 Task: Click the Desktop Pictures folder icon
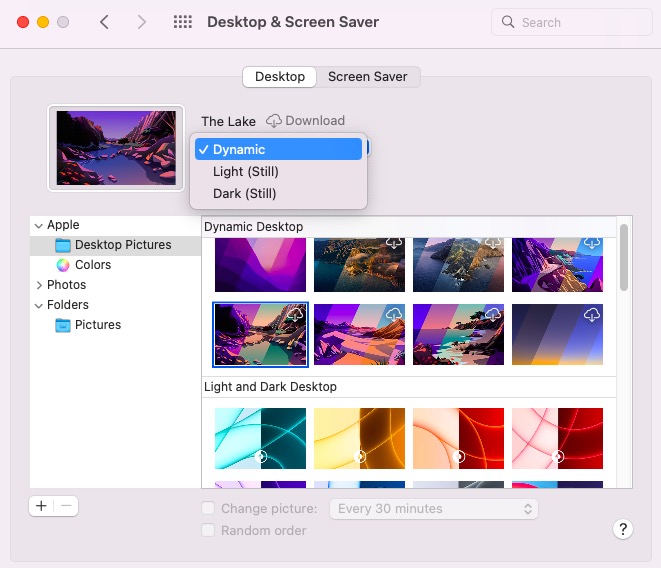[x=63, y=245]
